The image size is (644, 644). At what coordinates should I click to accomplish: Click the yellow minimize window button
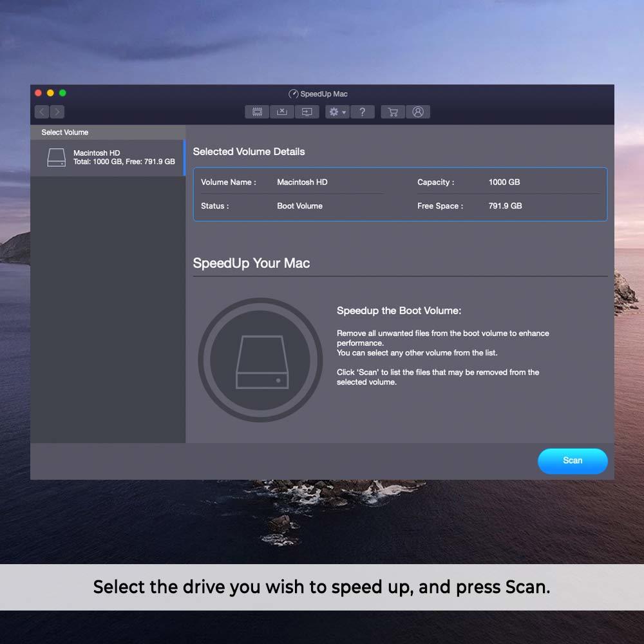pyautogui.click(x=50, y=93)
